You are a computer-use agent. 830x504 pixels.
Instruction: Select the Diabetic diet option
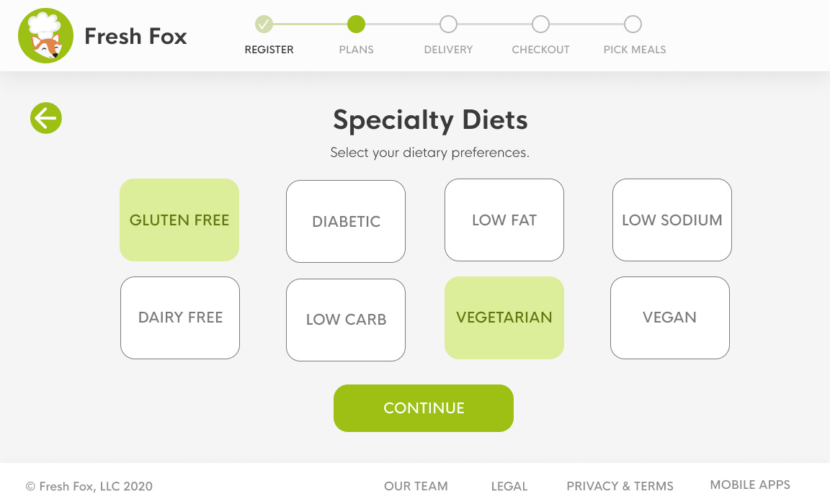pos(346,221)
